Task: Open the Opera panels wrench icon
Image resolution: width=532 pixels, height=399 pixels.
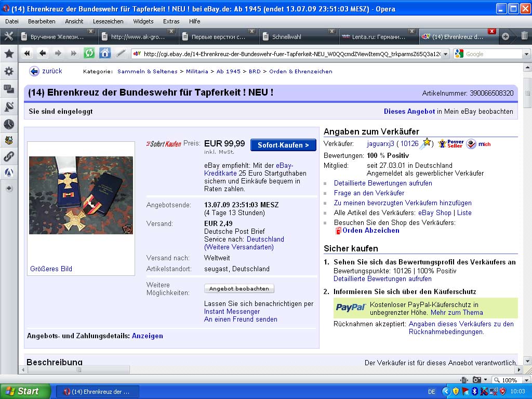Action: click(8, 36)
